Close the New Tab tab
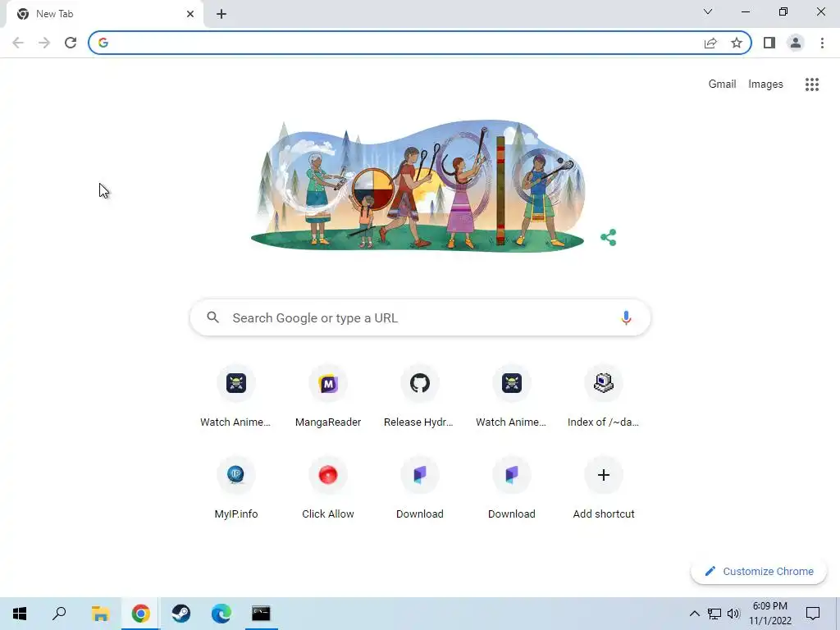This screenshot has width=840, height=630. pos(190,14)
